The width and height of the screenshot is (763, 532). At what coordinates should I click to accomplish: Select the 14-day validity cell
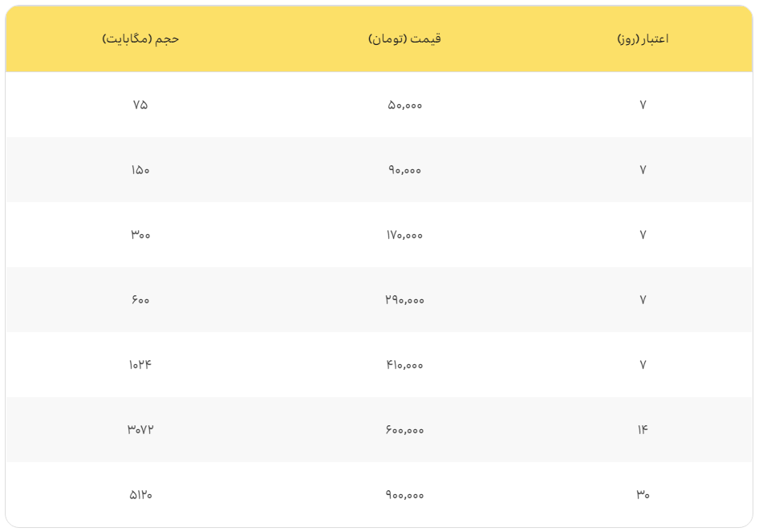pos(643,429)
